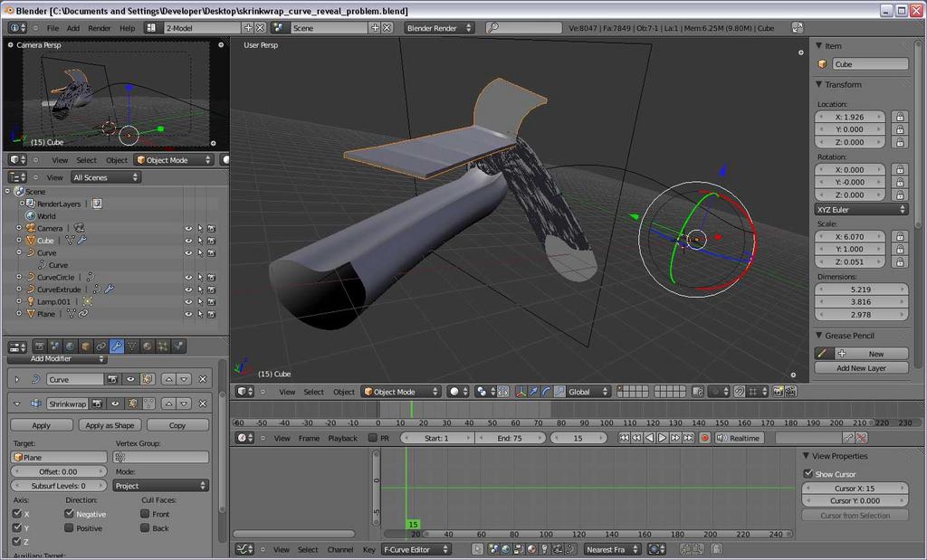The image size is (927, 560).
Task: Hide the CurveExtrude object in outliner
Action: (x=188, y=289)
